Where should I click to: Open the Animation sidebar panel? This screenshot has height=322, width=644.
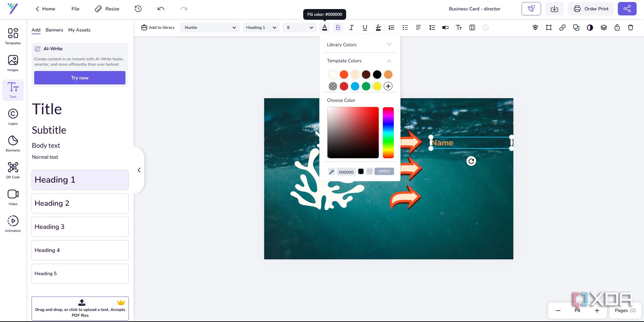13,224
